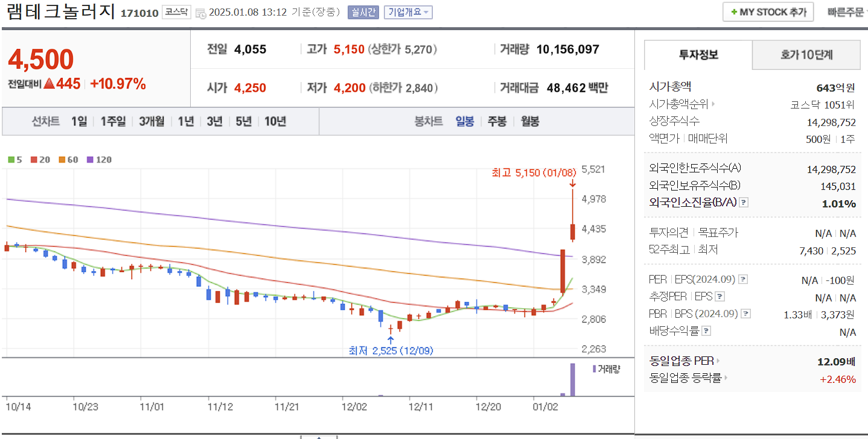The image size is (868, 439).
Task: Select the 월봉 chart tab
Action: click(x=529, y=121)
